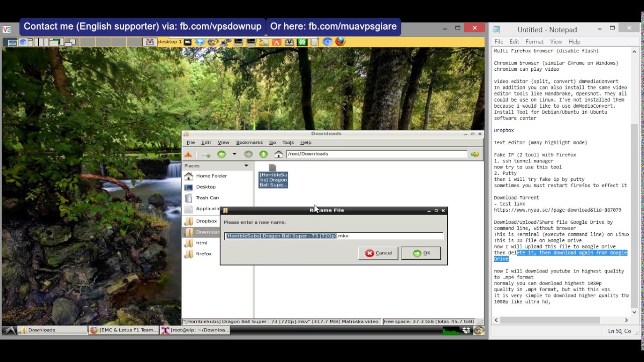
Task: Click the new name field in Rename dialog
Action: 334,236
